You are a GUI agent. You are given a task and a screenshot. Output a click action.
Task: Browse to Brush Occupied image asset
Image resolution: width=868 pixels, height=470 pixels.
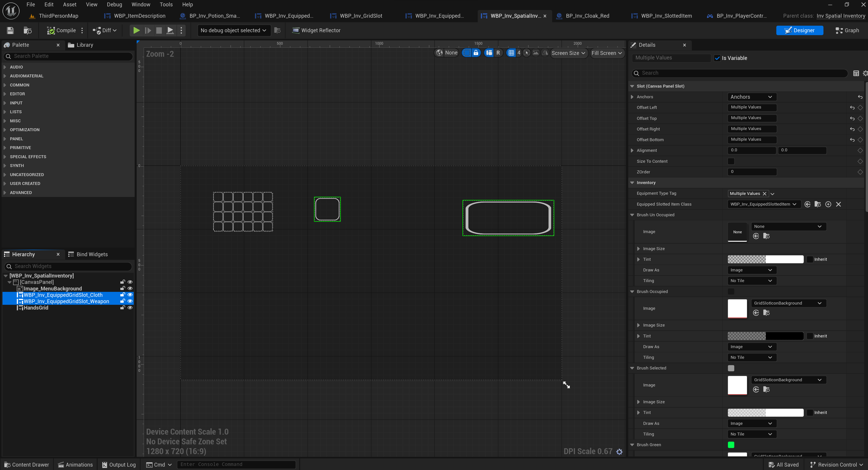pyautogui.click(x=766, y=313)
